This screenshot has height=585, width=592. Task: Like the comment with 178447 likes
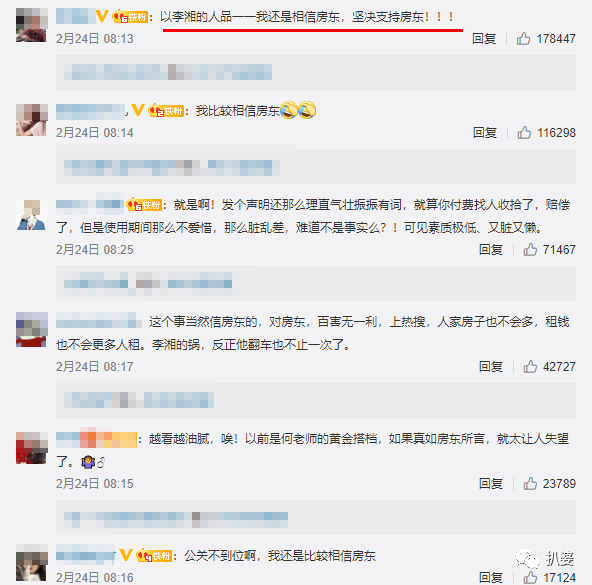pos(523,39)
